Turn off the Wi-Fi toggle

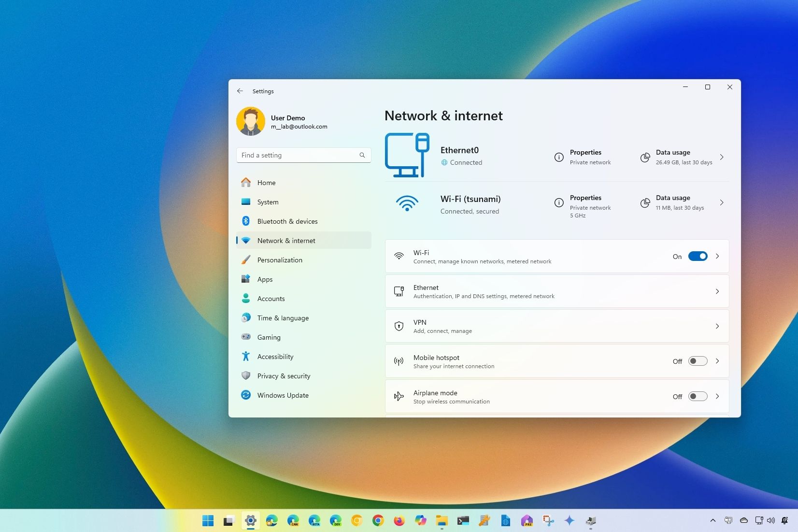click(x=698, y=256)
